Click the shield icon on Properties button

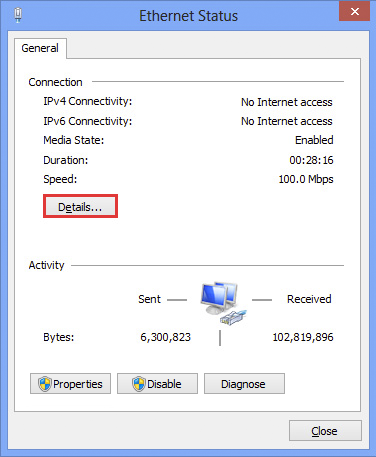tap(45, 384)
